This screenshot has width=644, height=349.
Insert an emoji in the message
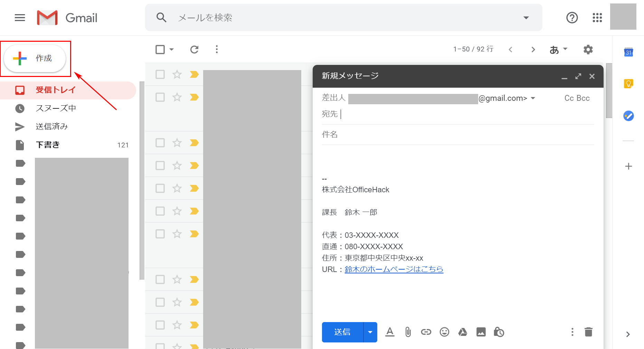click(444, 332)
